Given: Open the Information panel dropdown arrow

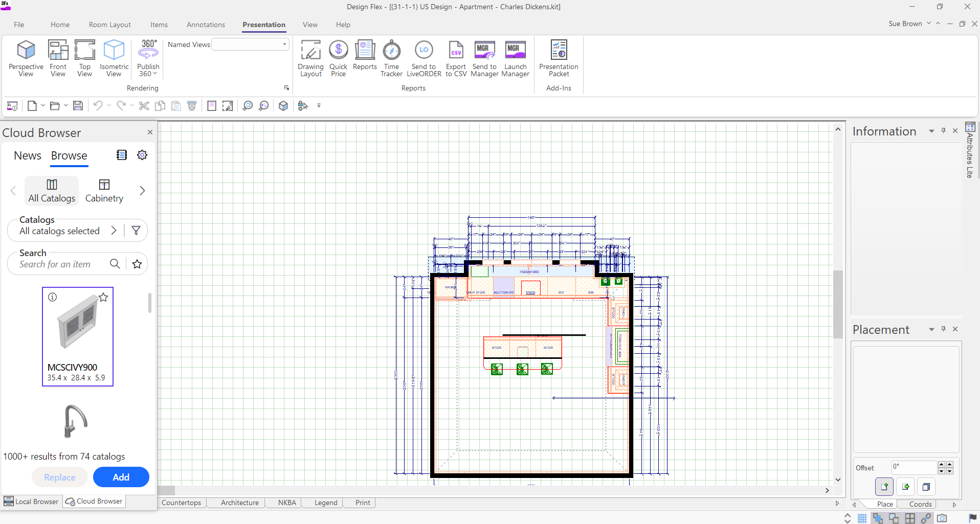Looking at the screenshot, I should click(931, 131).
